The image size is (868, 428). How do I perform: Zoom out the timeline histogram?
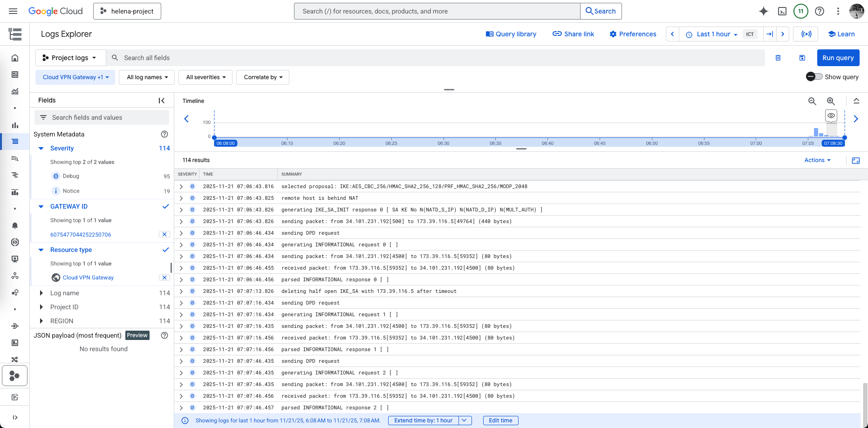(x=812, y=101)
